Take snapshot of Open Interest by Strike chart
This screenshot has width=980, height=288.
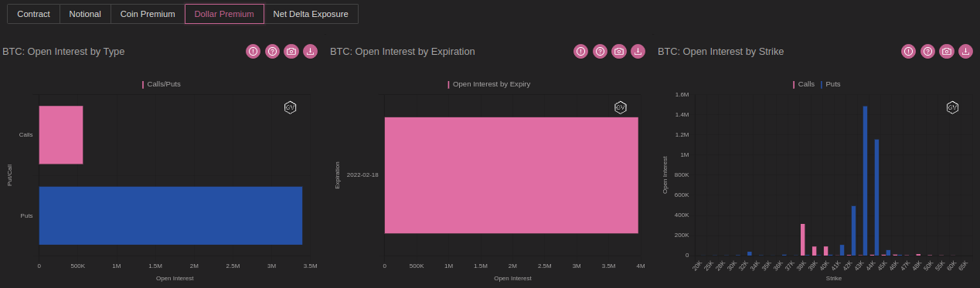click(x=947, y=51)
